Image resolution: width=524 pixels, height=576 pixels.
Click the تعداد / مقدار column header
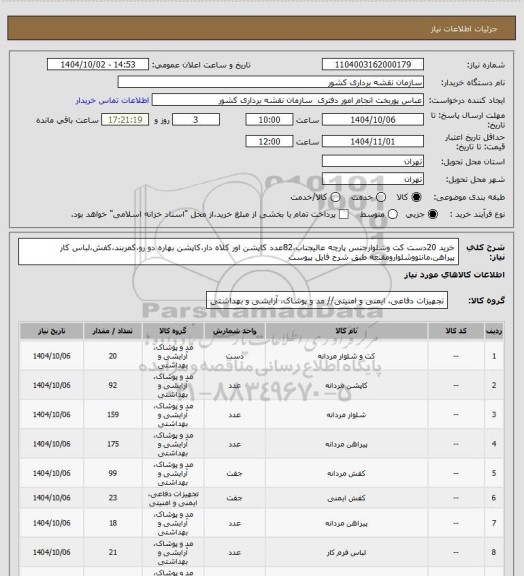112,331
